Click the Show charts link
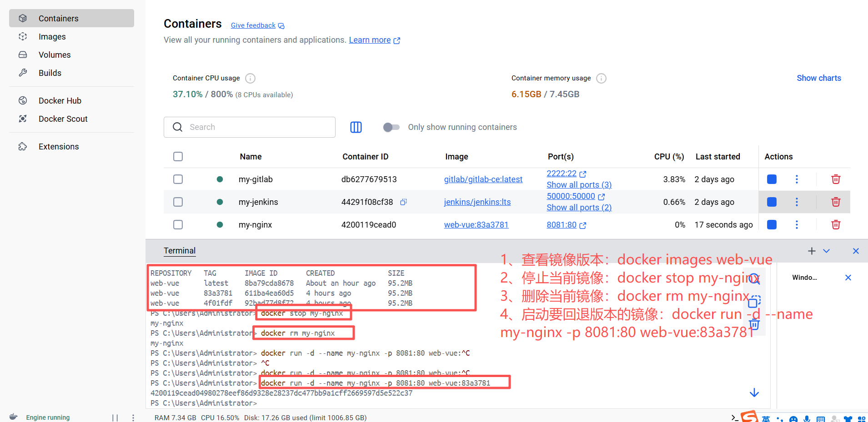Screen dimensions: 868x422 pos(819,78)
